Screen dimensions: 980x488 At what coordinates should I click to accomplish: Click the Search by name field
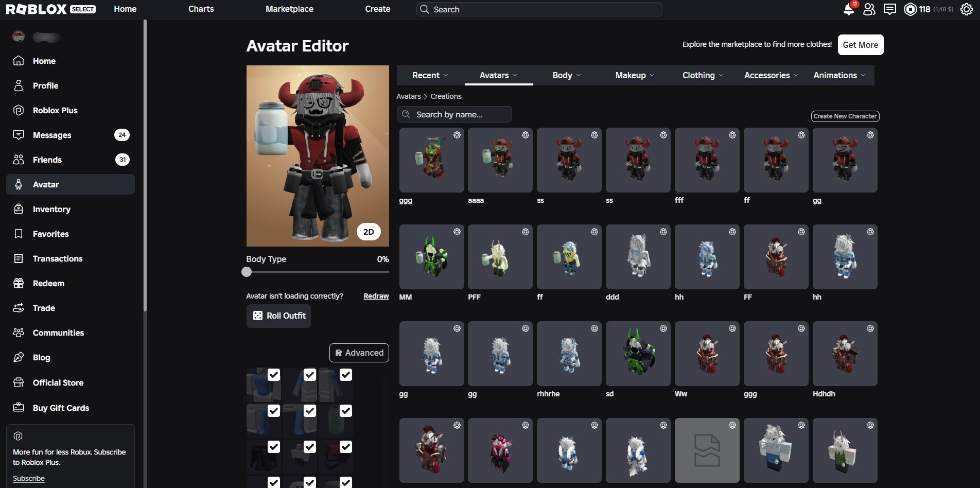[x=454, y=114]
